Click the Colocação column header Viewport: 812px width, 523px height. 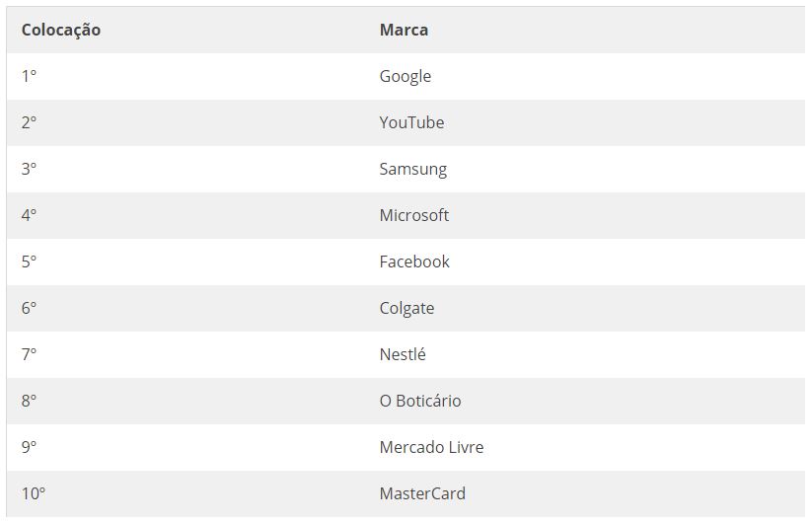click(61, 30)
